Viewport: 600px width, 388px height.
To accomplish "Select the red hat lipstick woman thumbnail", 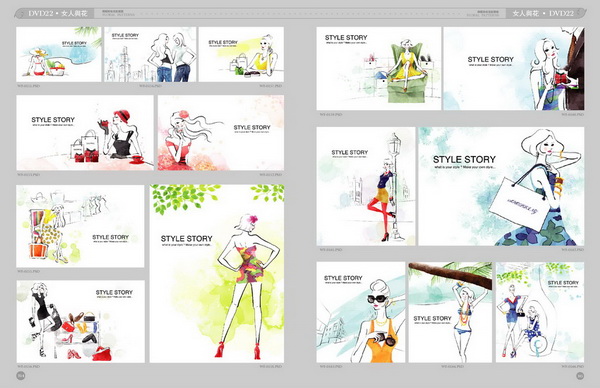I will 85,133.
